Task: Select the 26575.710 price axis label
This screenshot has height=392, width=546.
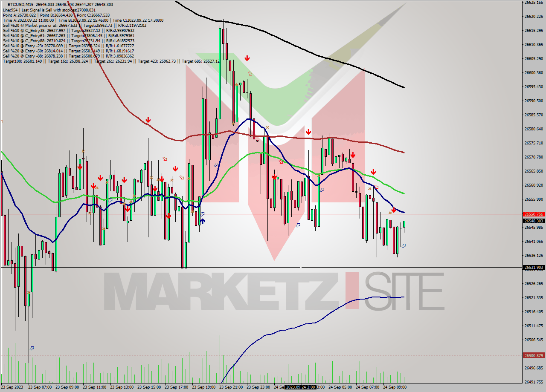Action: [x=533, y=143]
